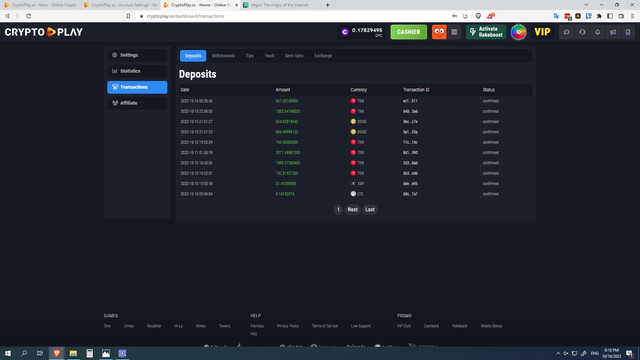Open the Privacy Policy footer link
The height and width of the screenshot is (360, 640).
pos(288,326)
